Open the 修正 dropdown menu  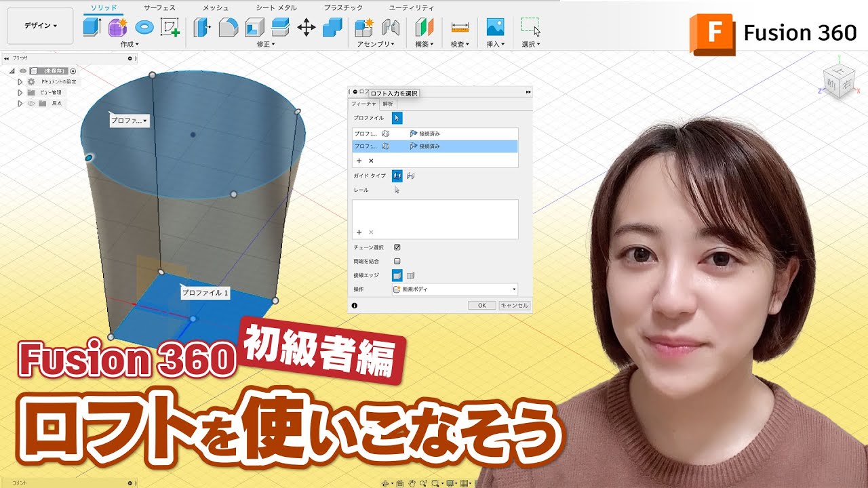tap(264, 44)
